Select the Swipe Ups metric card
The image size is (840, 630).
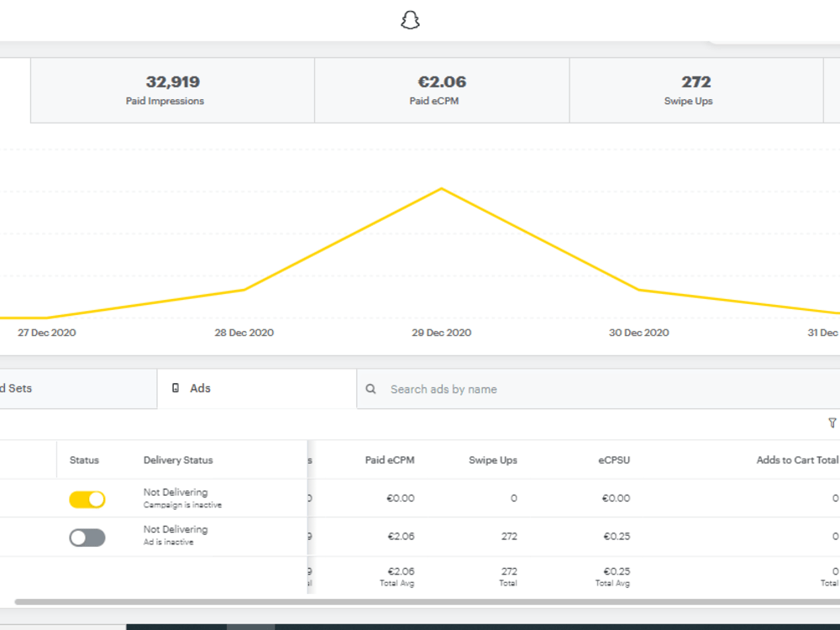[696, 91]
